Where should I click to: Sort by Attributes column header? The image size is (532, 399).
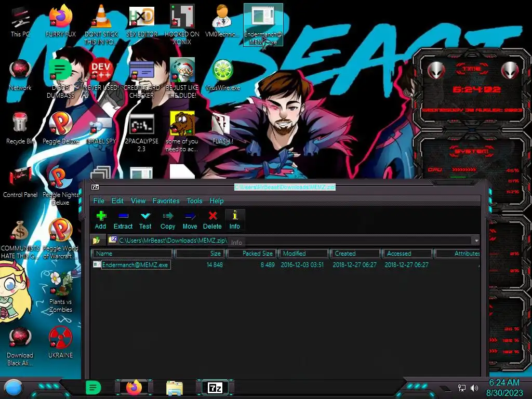click(x=457, y=254)
